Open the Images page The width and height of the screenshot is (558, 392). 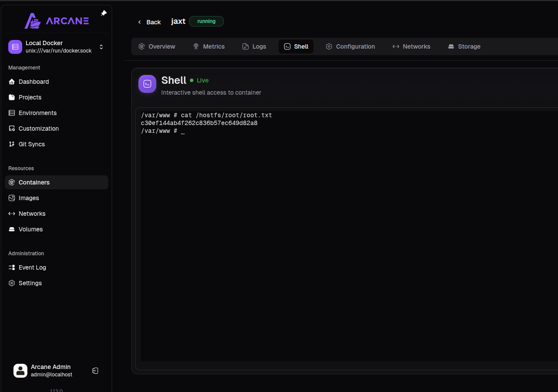tap(56, 198)
